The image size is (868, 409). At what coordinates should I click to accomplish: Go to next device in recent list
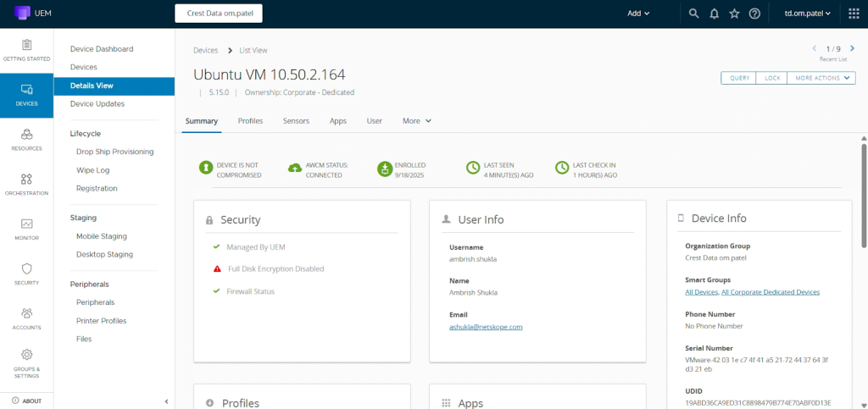(x=853, y=48)
